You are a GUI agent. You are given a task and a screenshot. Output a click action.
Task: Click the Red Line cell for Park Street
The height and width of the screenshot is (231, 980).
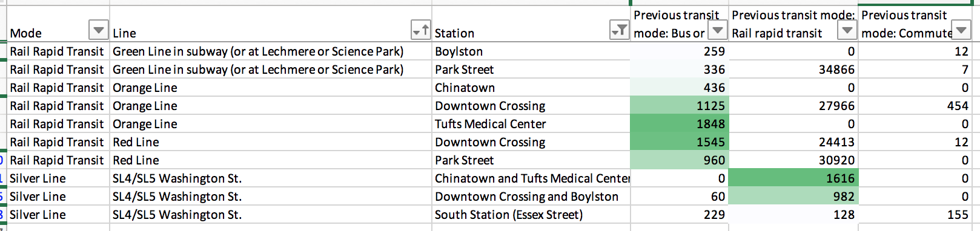coord(271,160)
